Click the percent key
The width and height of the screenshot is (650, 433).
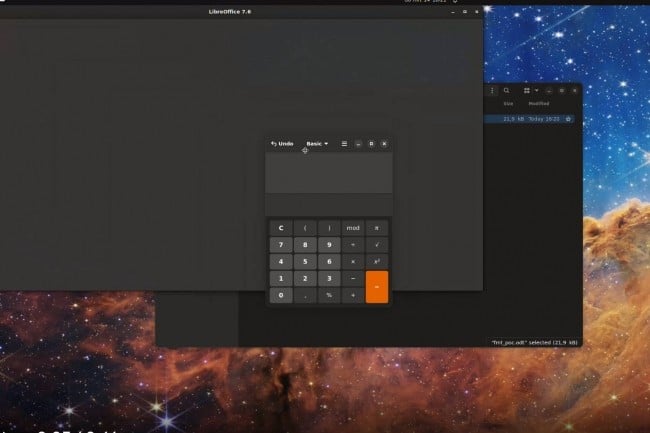point(329,295)
